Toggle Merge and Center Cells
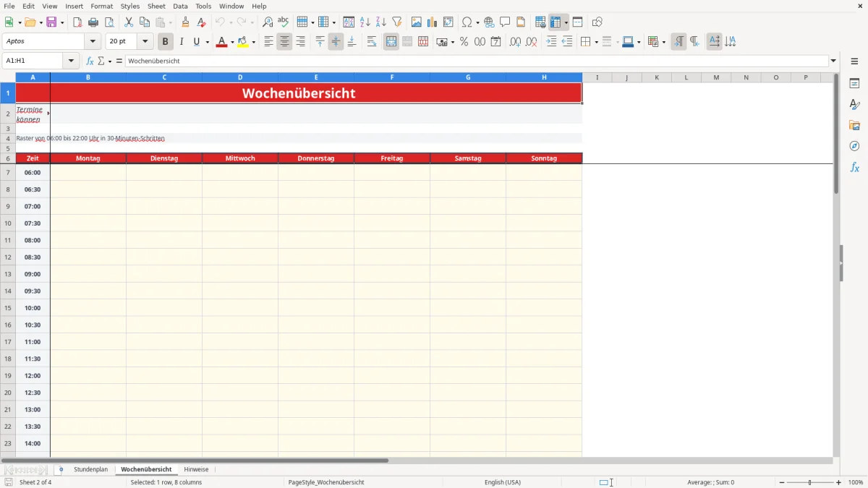This screenshot has height=488, width=868. [x=391, y=42]
